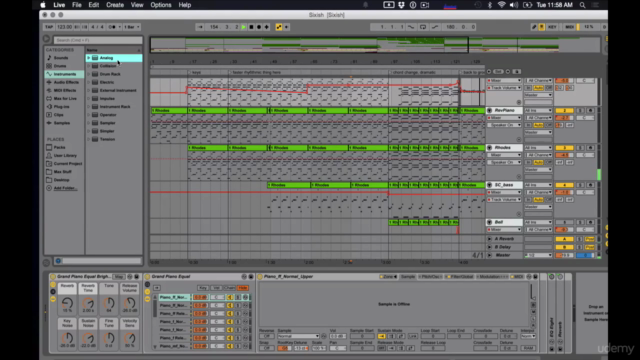The image size is (640, 360).
Task: Click the volume menu bar icon
Action: [514, 5]
